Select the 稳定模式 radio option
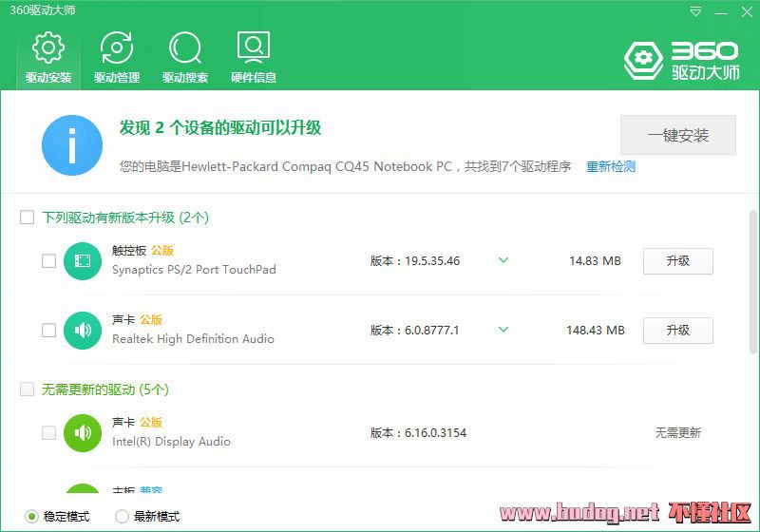The image size is (760, 532). click(x=31, y=517)
